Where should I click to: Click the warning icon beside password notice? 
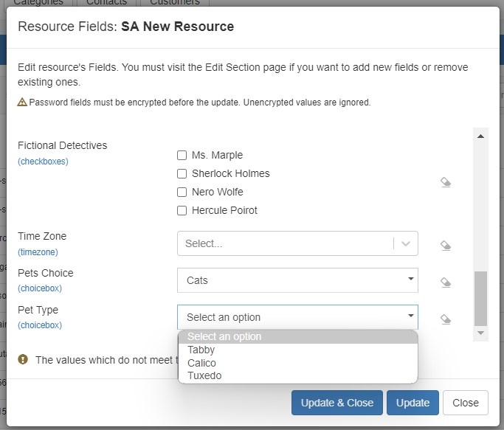(x=22, y=103)
